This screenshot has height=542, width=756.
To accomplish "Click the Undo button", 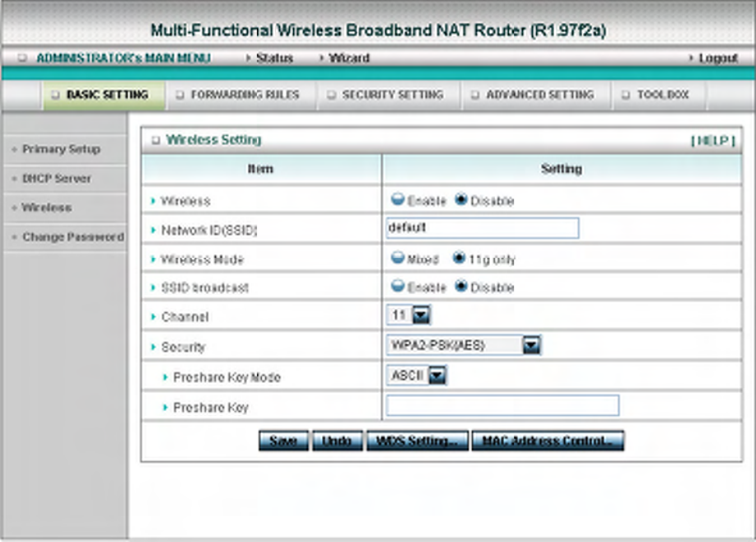I will pos(338,441).
